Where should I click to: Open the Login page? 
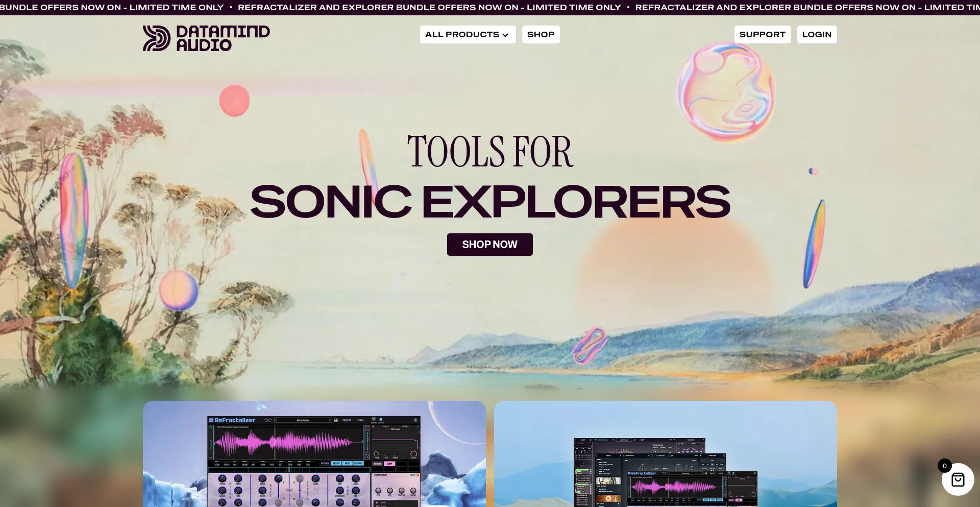(817, 34)
